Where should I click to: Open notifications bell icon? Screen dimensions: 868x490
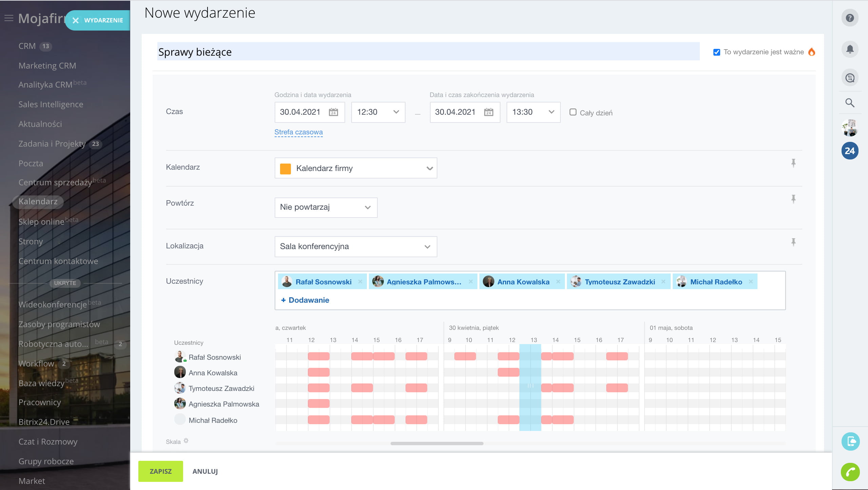(850, 50)
